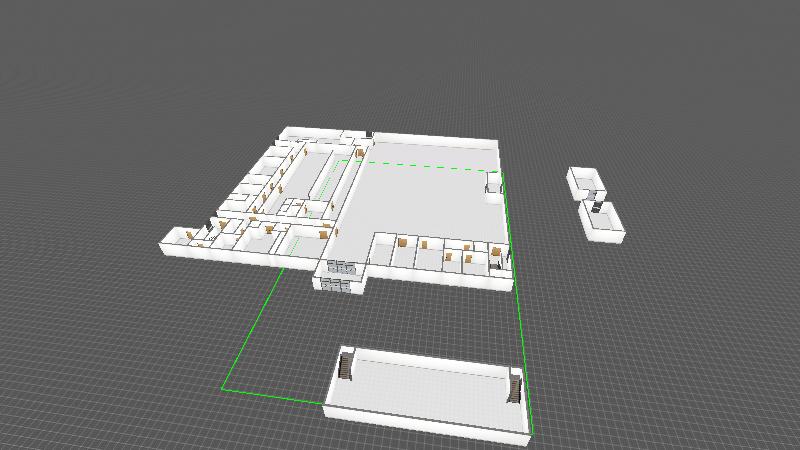Select the far-left end room of the building

(x=176, y=238)
